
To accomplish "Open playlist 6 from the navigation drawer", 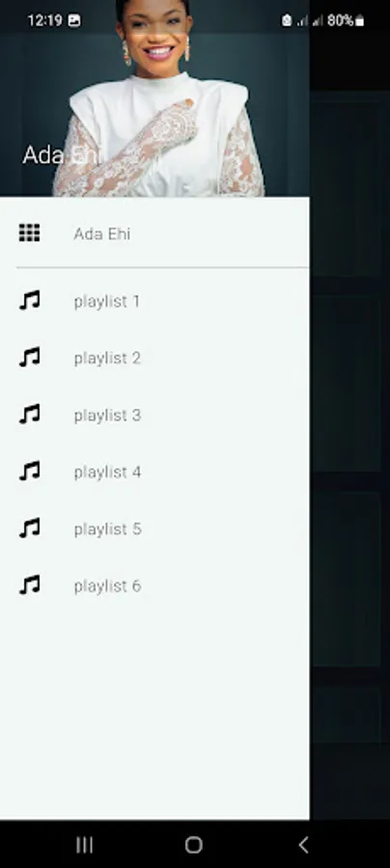I will [x=154, y=585].
